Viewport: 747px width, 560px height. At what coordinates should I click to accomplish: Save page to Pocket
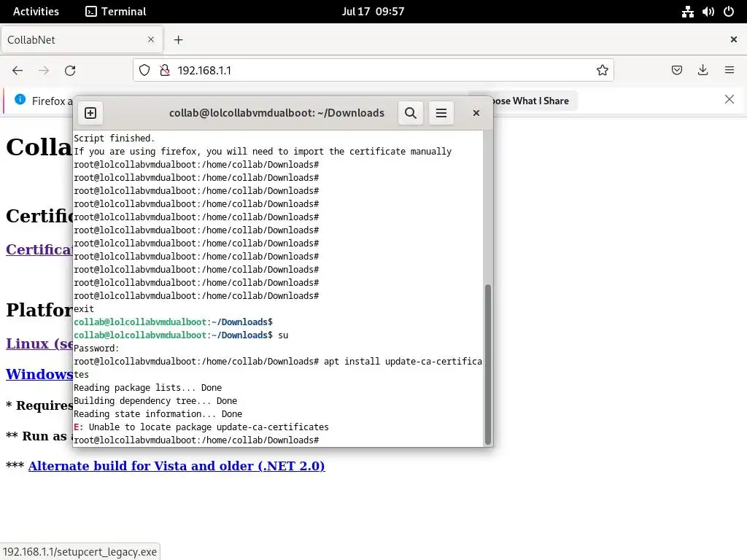tap(676, 71)
